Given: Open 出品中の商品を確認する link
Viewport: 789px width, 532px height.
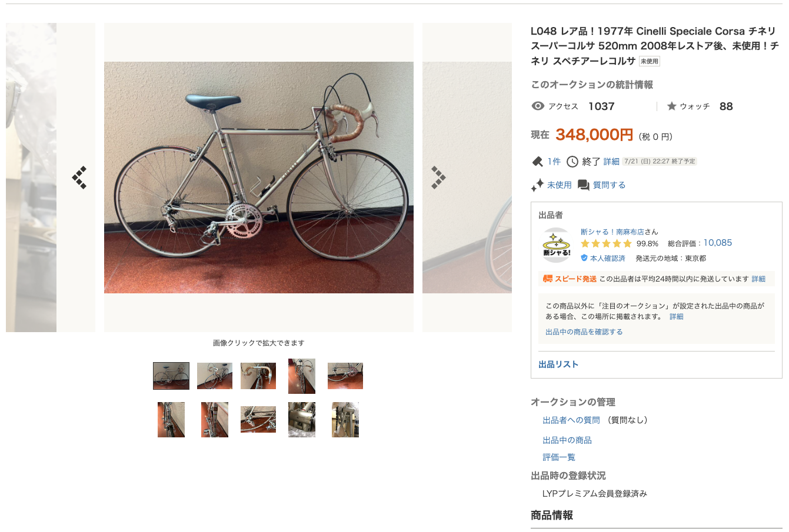Looking at the screenshot, I should pyautogui.click(x=584, y=332).
